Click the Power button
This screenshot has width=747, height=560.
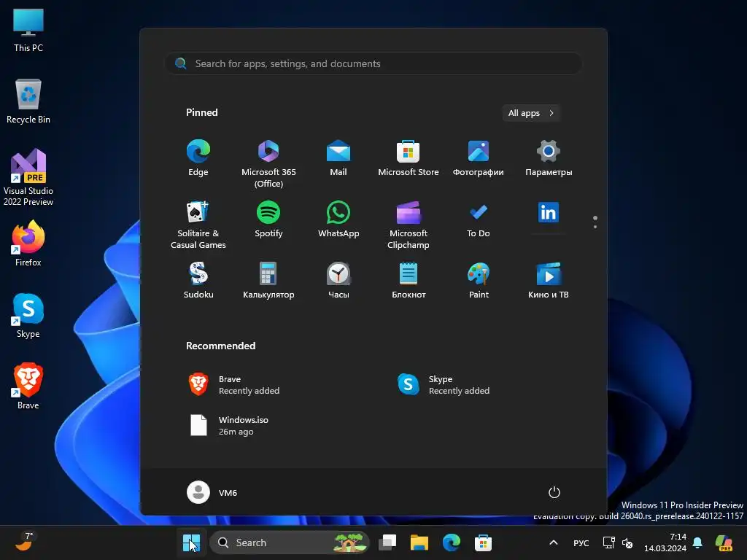pos(554,492)
